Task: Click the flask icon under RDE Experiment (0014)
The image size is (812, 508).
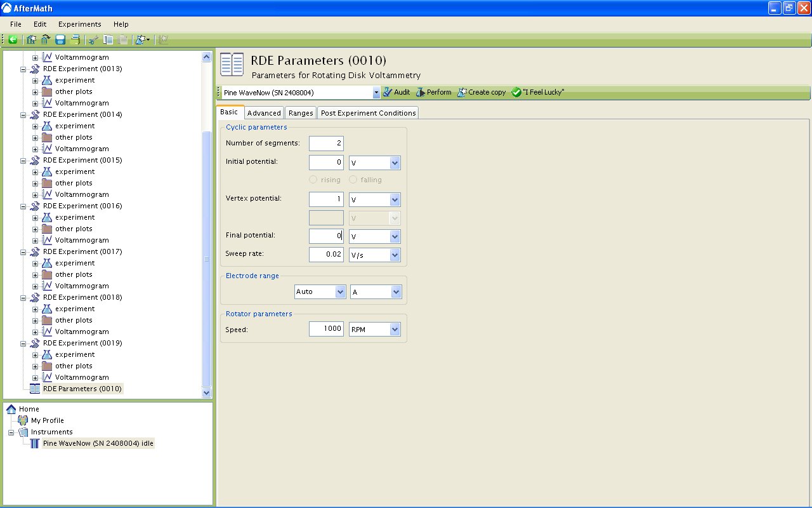Action: point(47,126)
